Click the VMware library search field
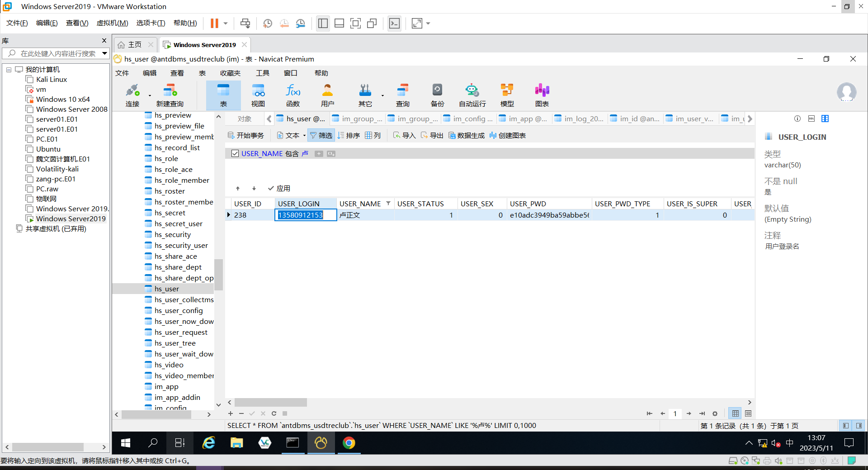The height and width of the screenshot is (470, 868). [57, 53]
